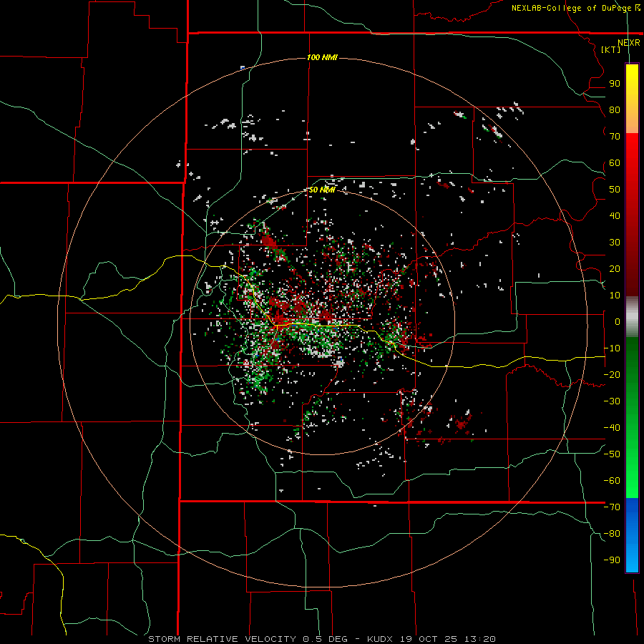Click the 20 value on velocity scale
This screenshot has height=644, width=644.
615,269
